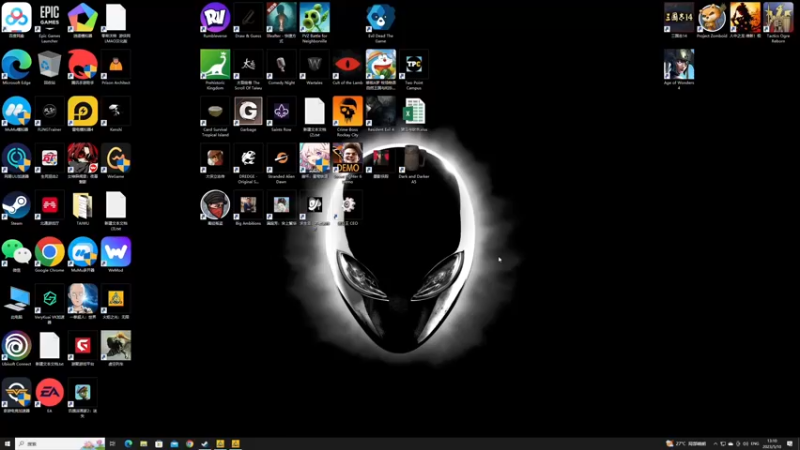Open the Prehistoric Kingdom shortcut
The height and width of the screenshot is (450, 800).
coord(215,69)
